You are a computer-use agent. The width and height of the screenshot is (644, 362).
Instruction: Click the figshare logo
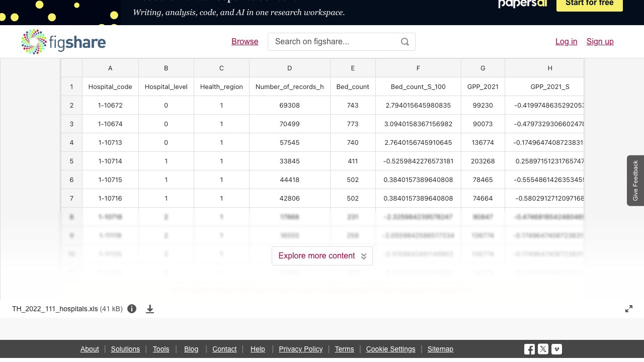pos(63,42)
